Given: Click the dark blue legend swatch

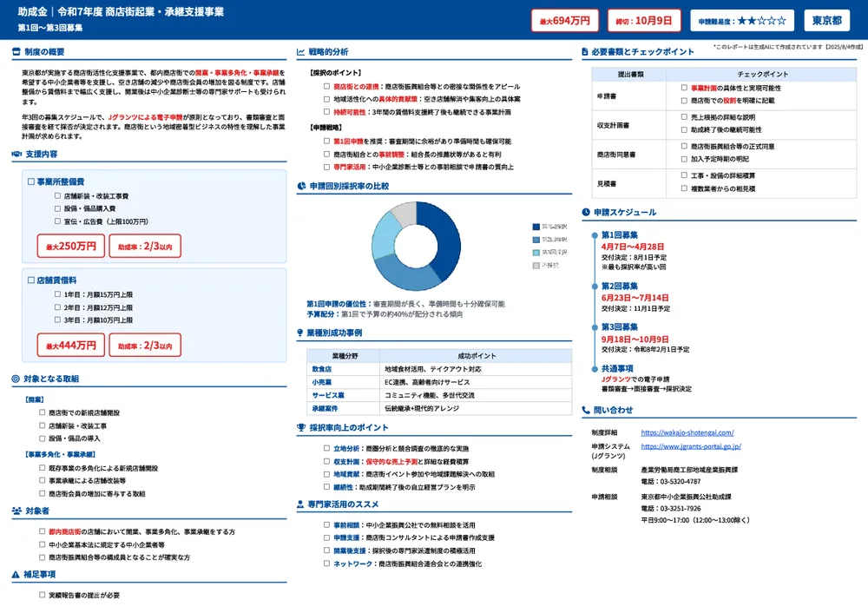Looking at the screenshot, I should (536, 227).
